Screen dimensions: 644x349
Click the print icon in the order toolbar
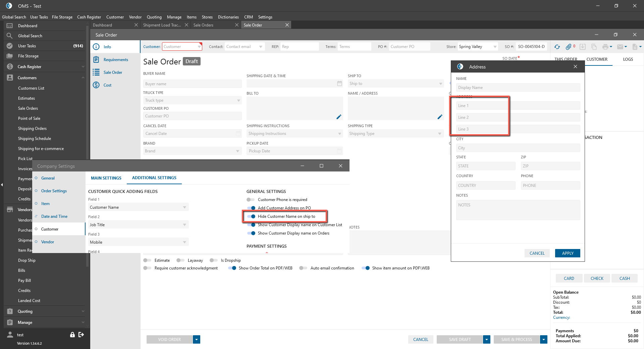tap(605, 47)
